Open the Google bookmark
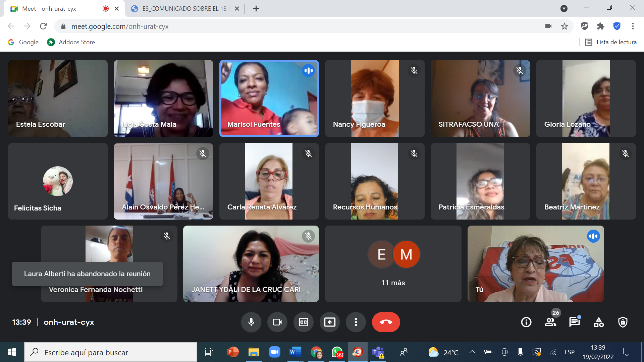This screenshot has width=644, height=362. coord(23,42)
